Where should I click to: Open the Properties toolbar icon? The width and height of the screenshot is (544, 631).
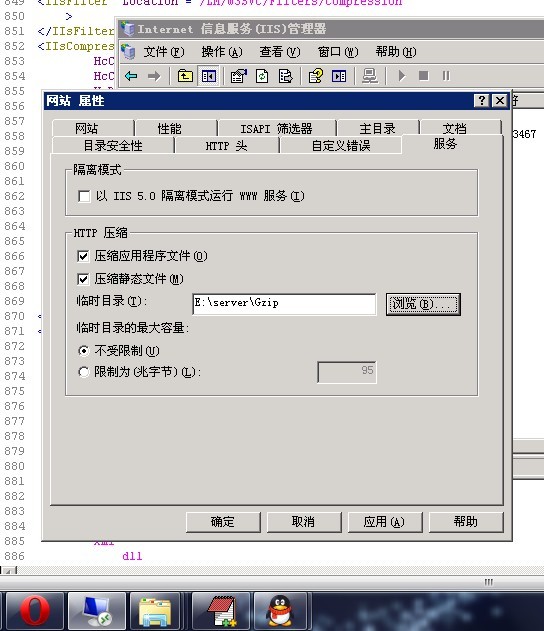pyautogui.click(x=238, y=76)
